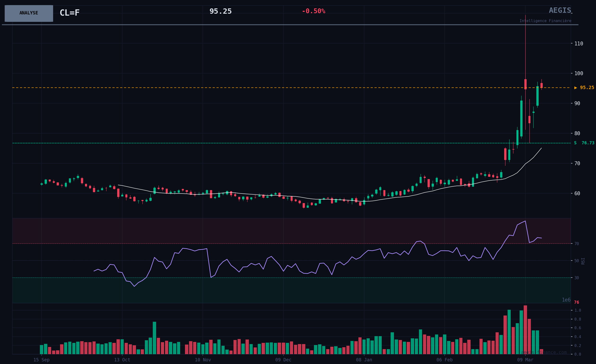Click the -0.50% change indicator
596x364 pixels.
click(x=313, y=11)
